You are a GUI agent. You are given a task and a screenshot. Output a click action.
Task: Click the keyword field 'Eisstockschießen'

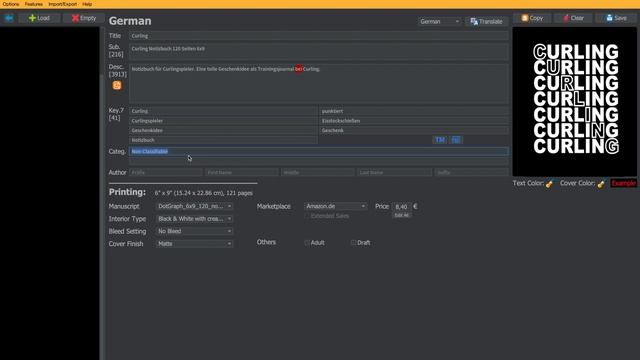point(414,121)
